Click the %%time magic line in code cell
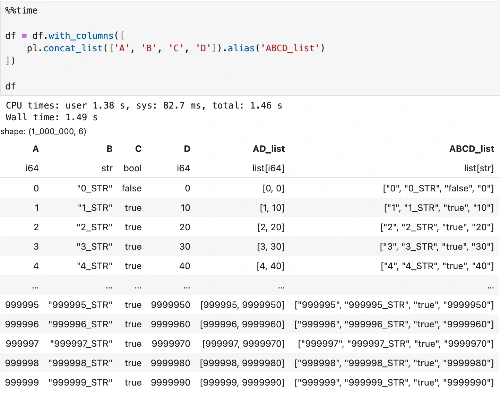The image size is (500, 396). 21,10
